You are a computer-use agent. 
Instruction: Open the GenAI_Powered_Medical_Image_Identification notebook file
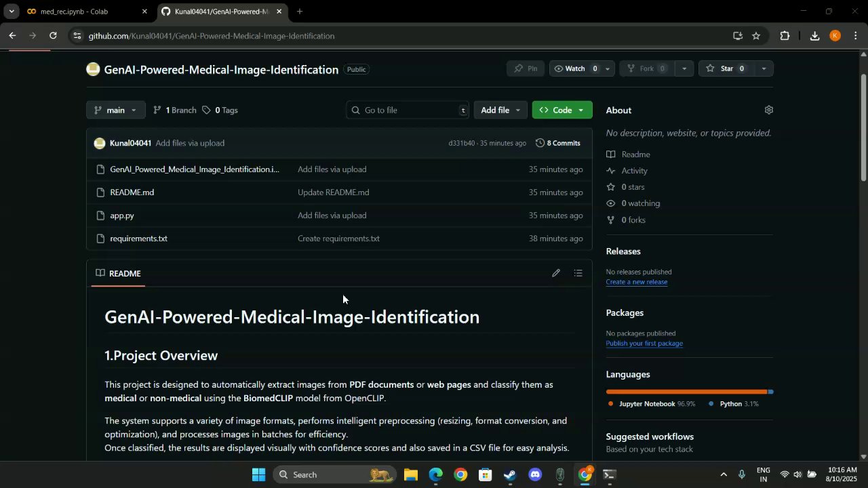pyautogui.click(x=195, y=169)
